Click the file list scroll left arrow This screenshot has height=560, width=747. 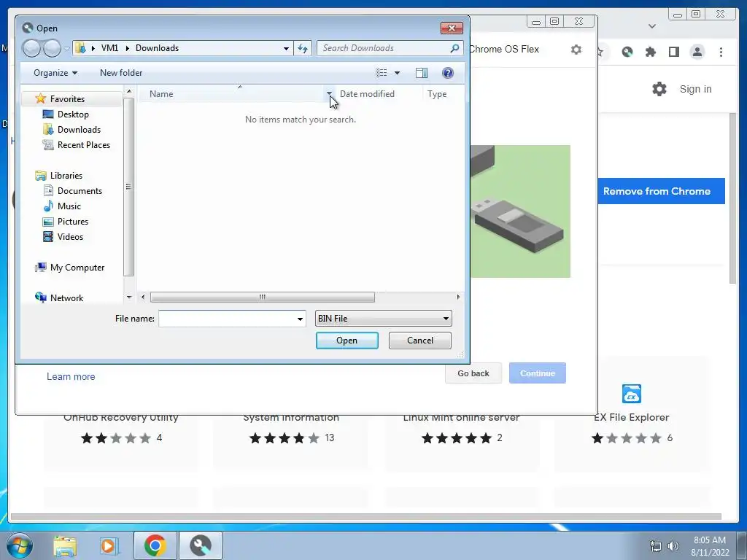click(143, 297)
